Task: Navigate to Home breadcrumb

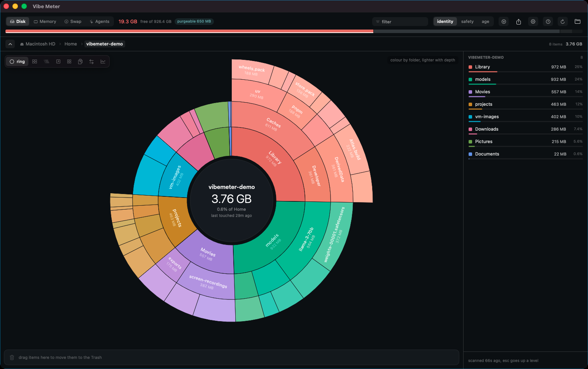Action: click(71, 44)
